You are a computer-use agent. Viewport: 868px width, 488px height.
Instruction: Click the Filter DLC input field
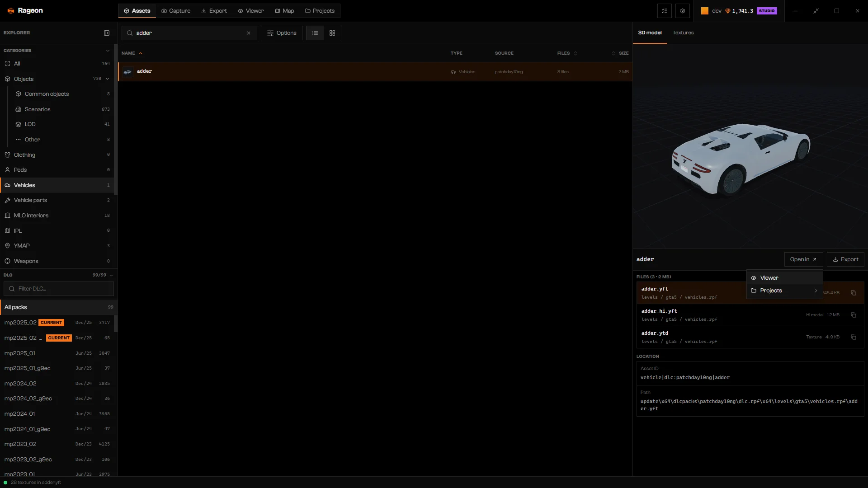click(59, 289)
